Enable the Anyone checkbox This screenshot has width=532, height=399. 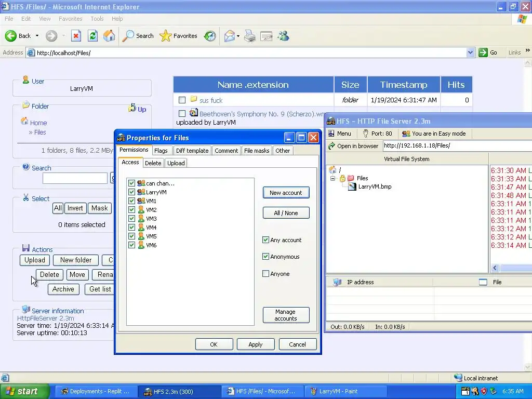click(265, 273)
